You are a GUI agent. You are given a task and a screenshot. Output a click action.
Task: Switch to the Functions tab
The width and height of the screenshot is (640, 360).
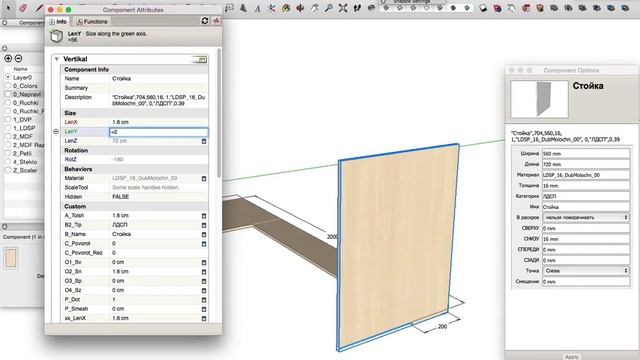click(92, 22)
